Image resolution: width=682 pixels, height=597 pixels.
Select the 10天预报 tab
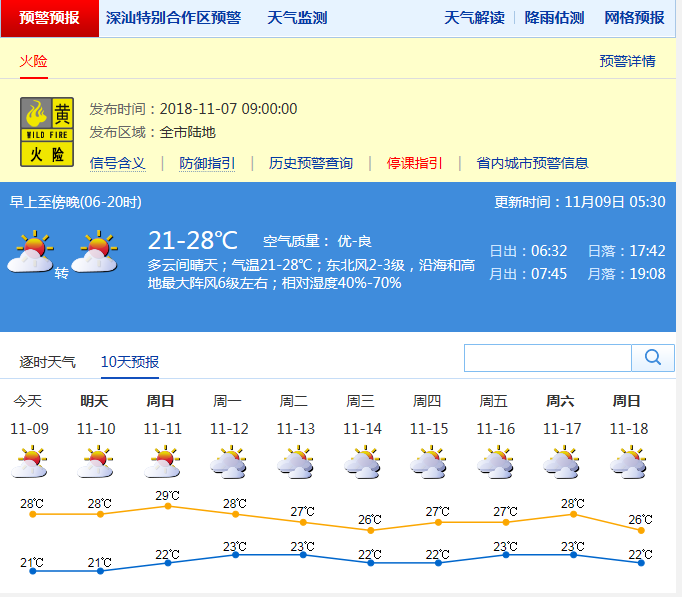130,362
